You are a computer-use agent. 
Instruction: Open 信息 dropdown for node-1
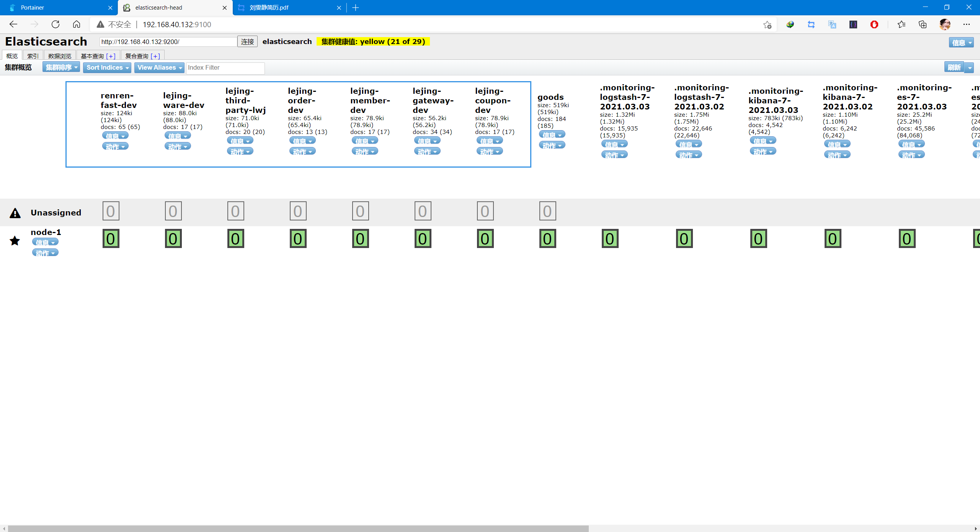tap(45, 242)
